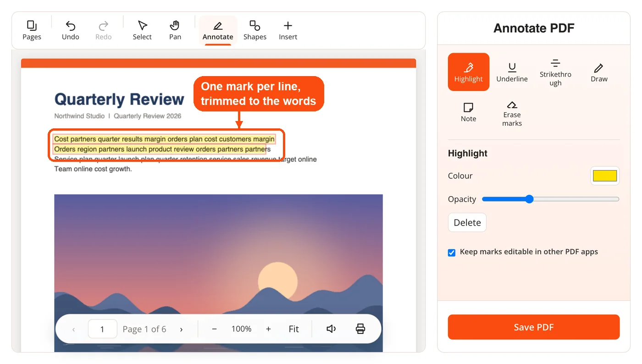Activate the Select cursor tool

point(142,30)
